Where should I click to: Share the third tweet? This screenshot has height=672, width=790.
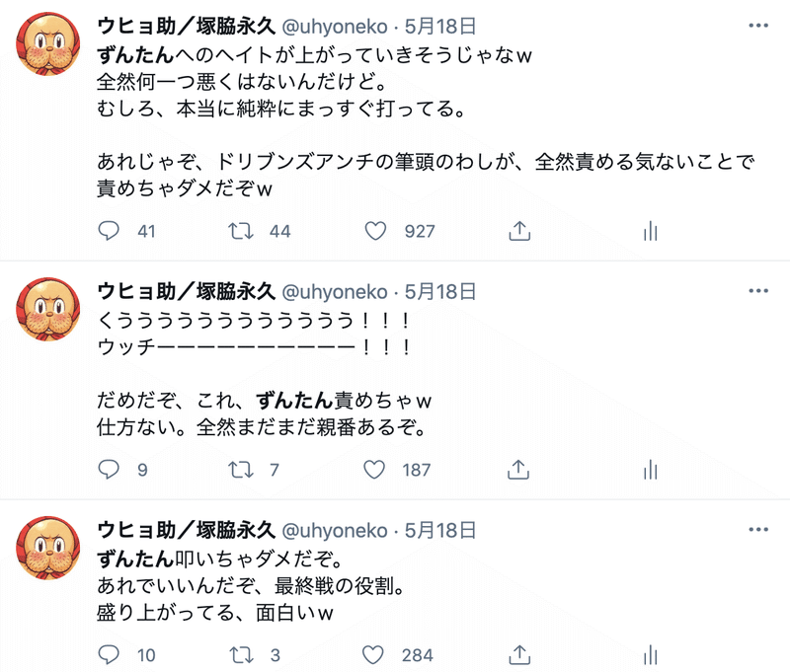519,654
